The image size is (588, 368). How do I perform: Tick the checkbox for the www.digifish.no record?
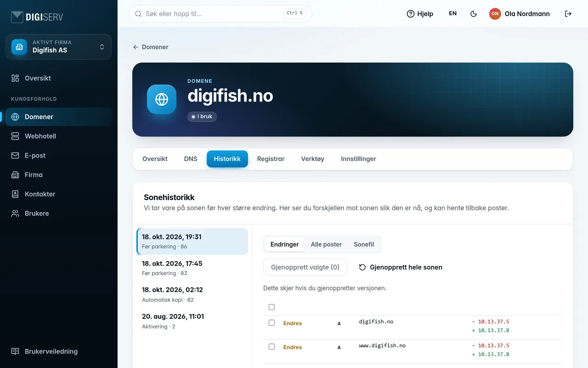click(271, 346)
